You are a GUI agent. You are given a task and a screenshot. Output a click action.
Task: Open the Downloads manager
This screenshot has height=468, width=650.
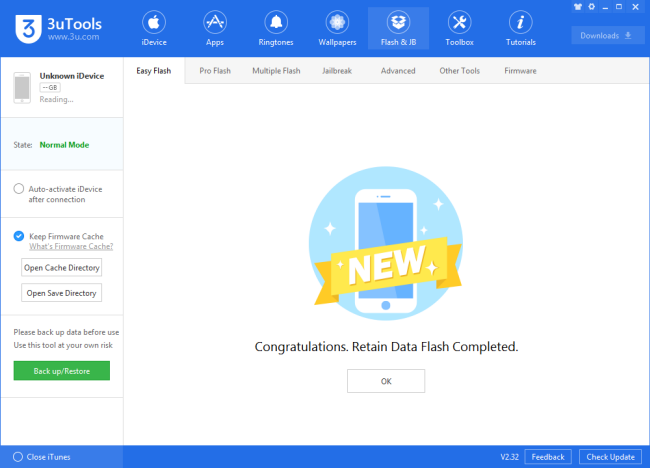(607, 36)
